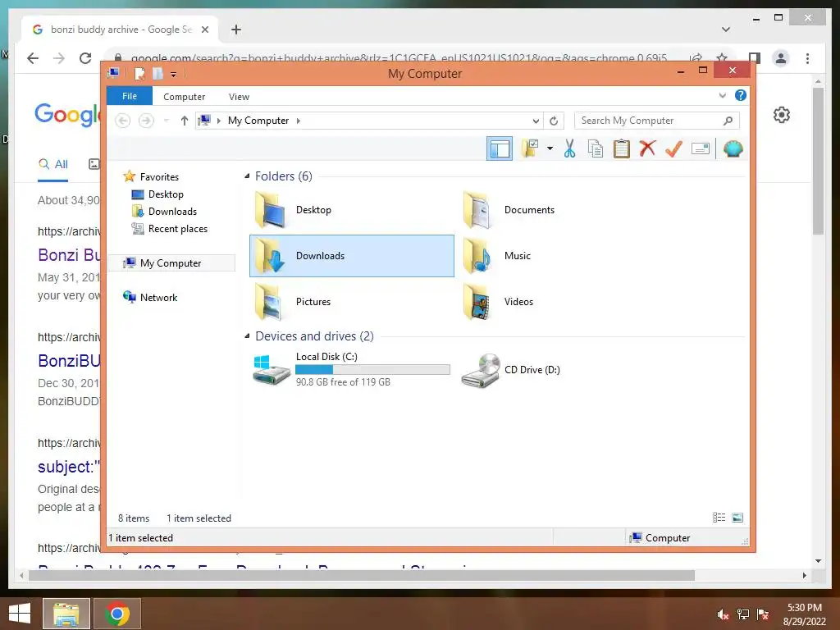Click Chrome's horizontal page scrollbar
Image resolution: width=840 pixels, height=630 pixels.
click(x=362, y=575)
